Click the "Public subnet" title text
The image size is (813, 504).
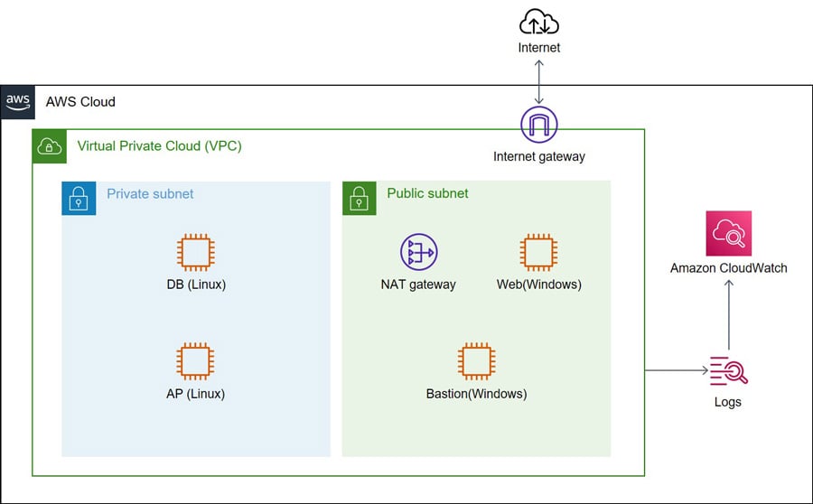click(x=427, y=193)
